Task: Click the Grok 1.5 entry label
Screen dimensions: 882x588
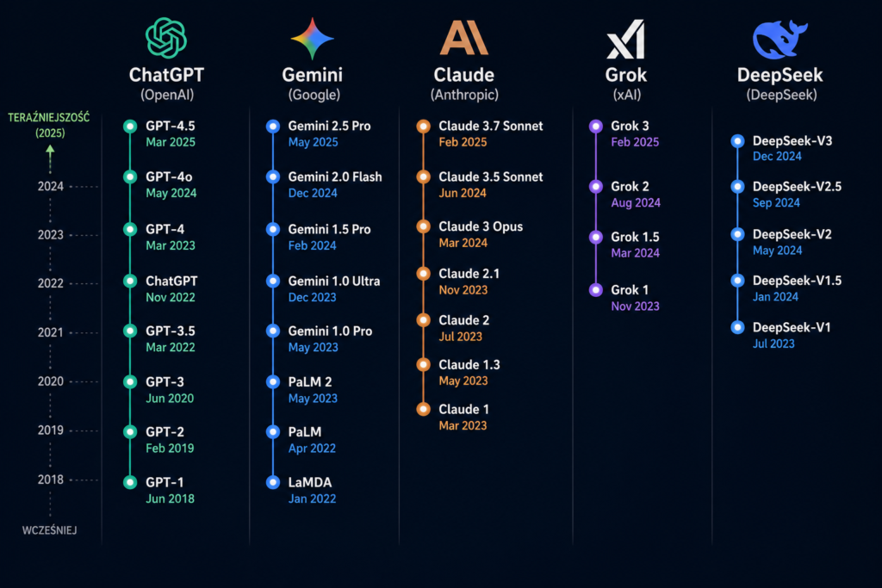Action: [x=635, y=237]
